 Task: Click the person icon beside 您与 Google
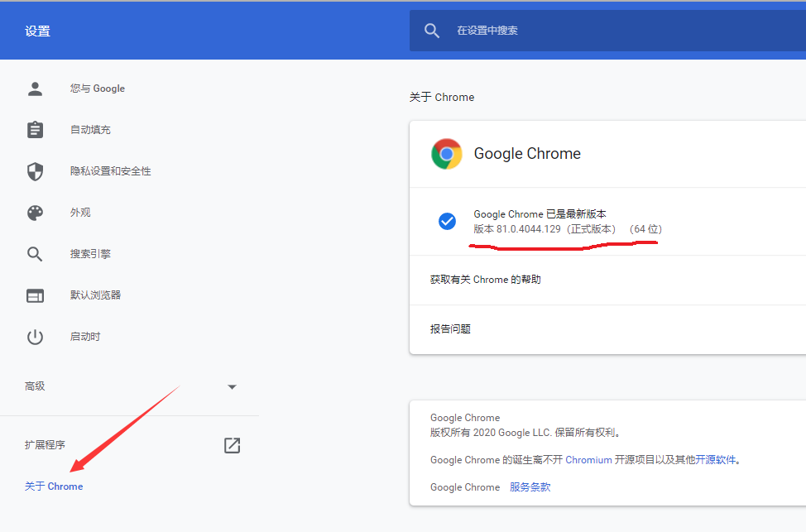(x=35, y=89)
